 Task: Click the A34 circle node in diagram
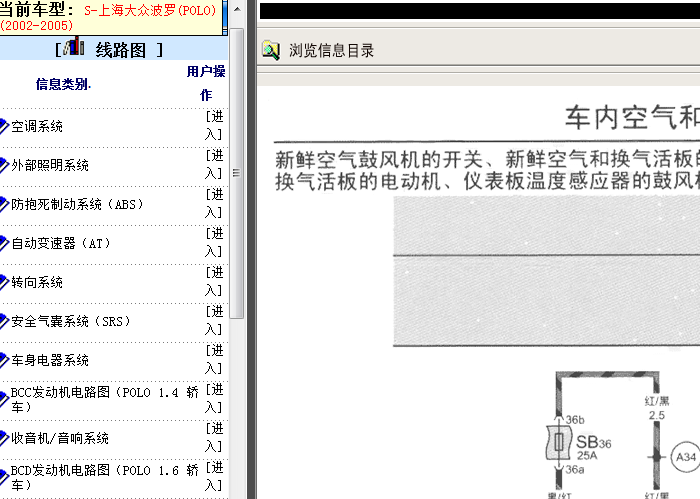point(685,457)
